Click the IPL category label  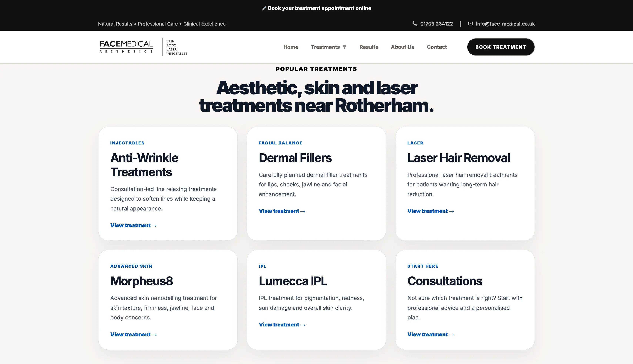[x=262, y=266]
